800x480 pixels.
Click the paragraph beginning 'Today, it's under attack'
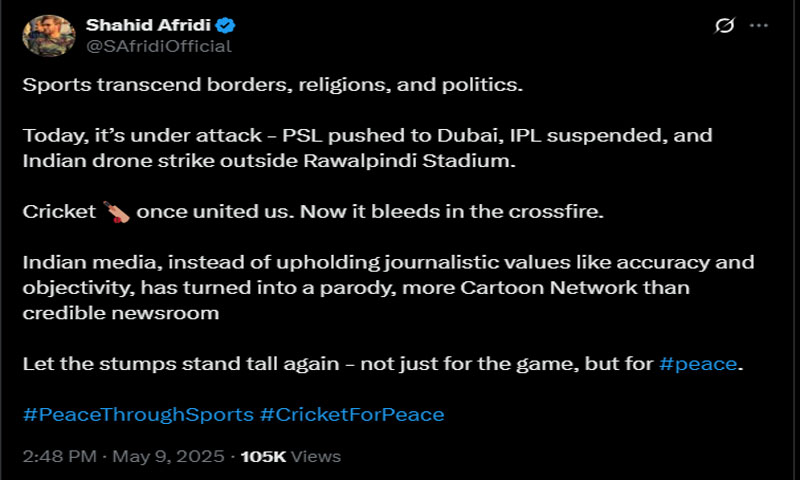(x=367, y=148)
